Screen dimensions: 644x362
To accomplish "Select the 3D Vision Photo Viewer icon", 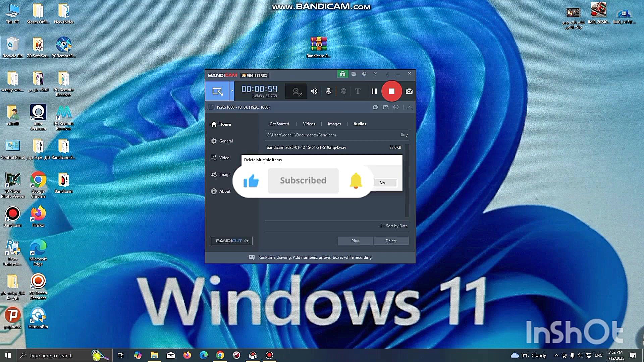I will [x=13, y=185].
